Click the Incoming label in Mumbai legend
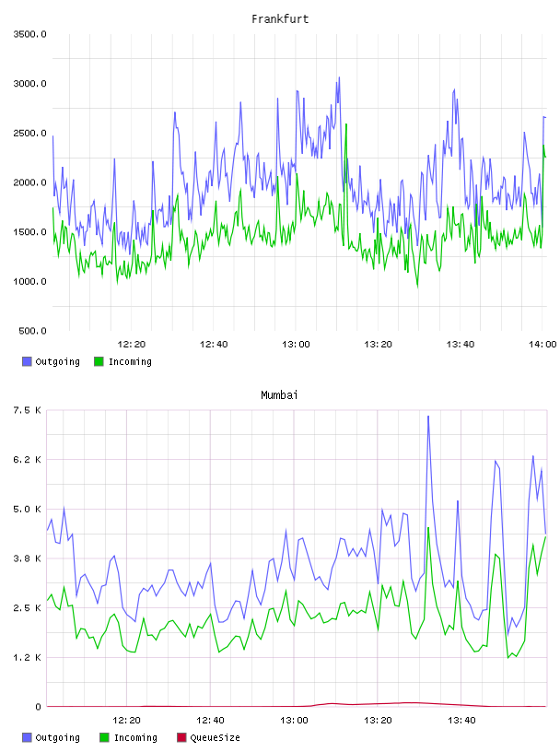The image size is (560, 752). tap(135, 737)
